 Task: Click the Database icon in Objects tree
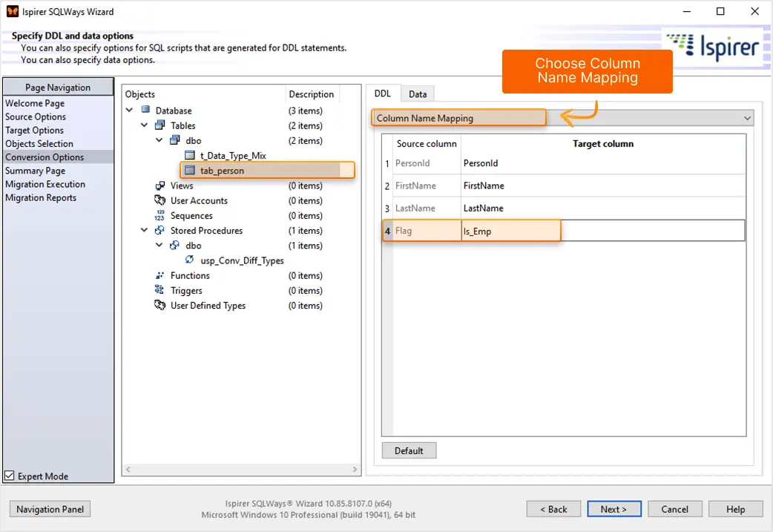[145, 110]
